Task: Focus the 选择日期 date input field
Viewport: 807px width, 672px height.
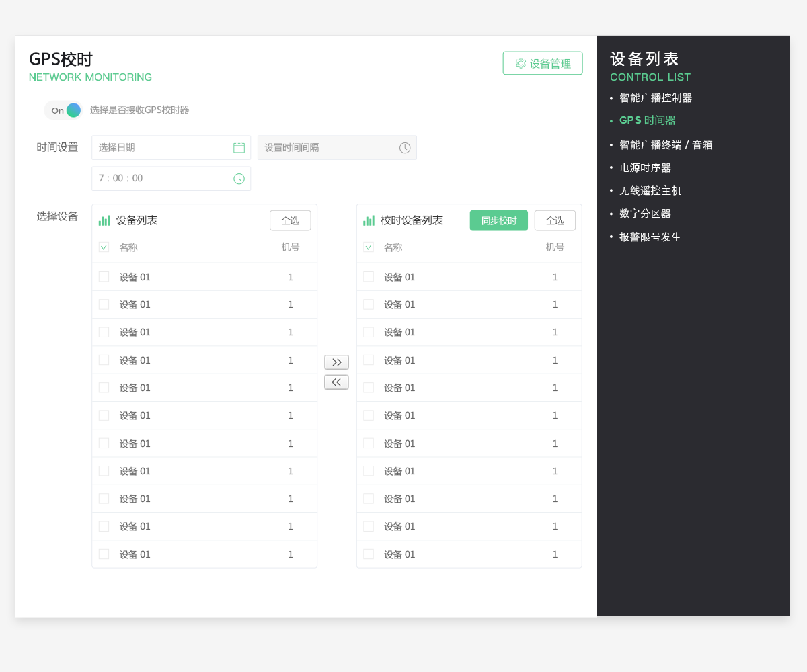Action: coord(171,148)
